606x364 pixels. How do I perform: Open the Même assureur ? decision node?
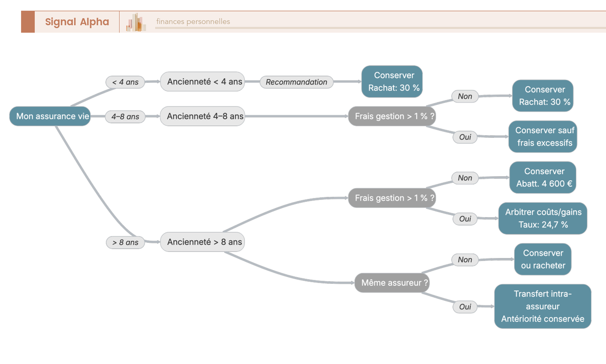pos(392,283)
